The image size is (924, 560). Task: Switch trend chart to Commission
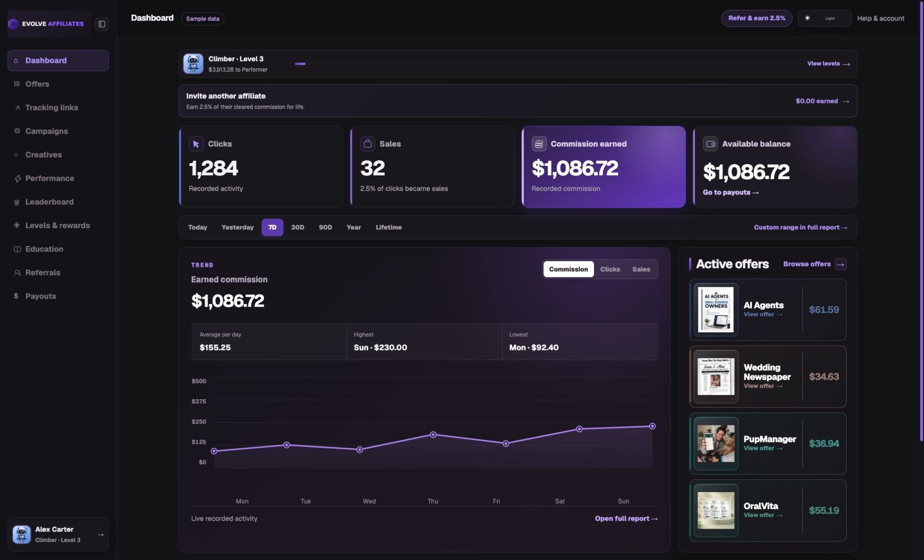[568, 269]
